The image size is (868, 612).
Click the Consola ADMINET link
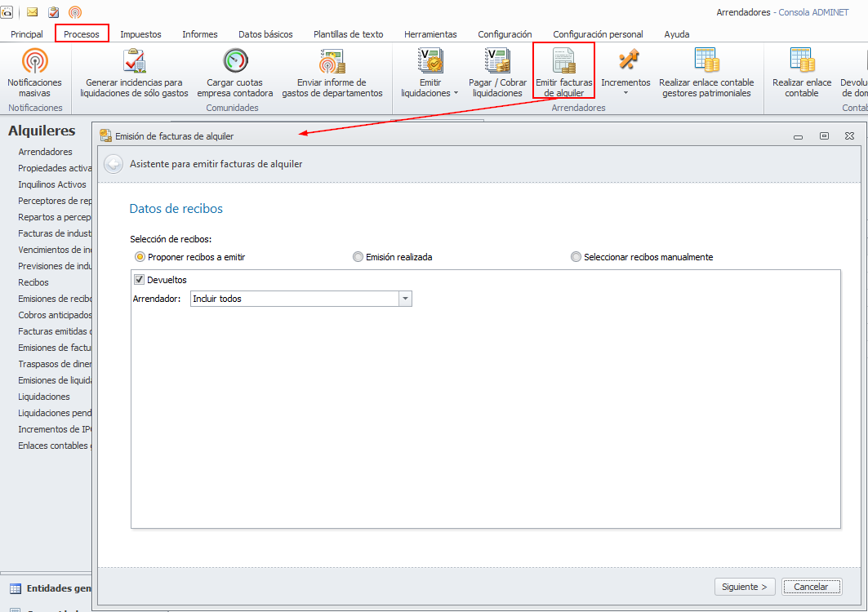coord(813,12)
